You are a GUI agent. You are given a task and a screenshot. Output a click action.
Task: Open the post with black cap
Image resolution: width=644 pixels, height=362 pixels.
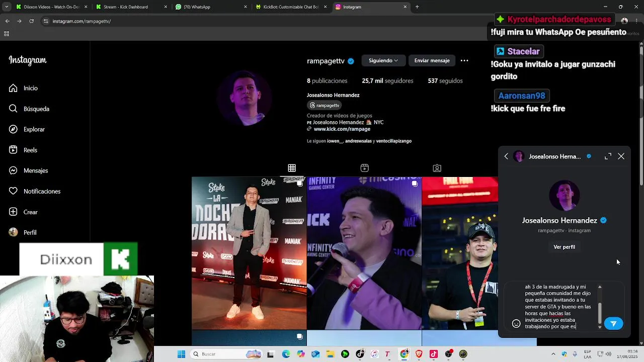(x=460, y=253)
